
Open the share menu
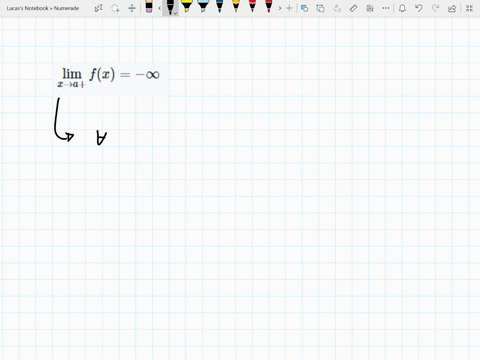(452, 8)
